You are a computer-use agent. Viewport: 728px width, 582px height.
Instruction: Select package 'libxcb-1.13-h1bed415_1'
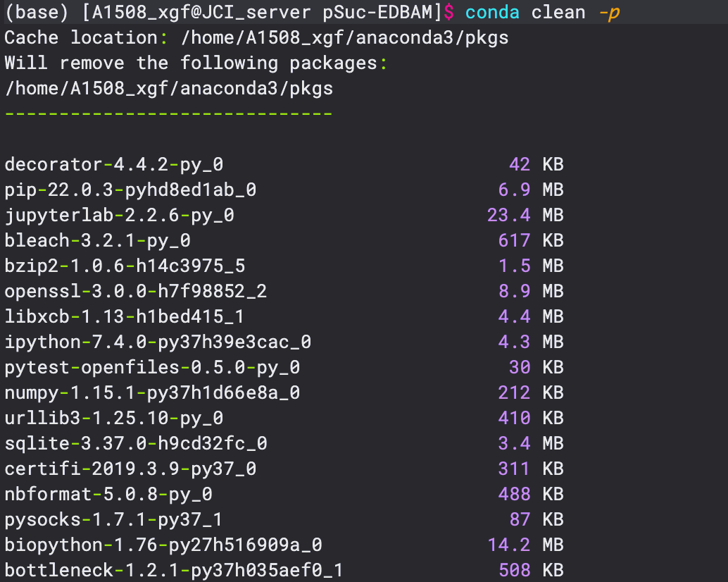[x=125, y=317]
